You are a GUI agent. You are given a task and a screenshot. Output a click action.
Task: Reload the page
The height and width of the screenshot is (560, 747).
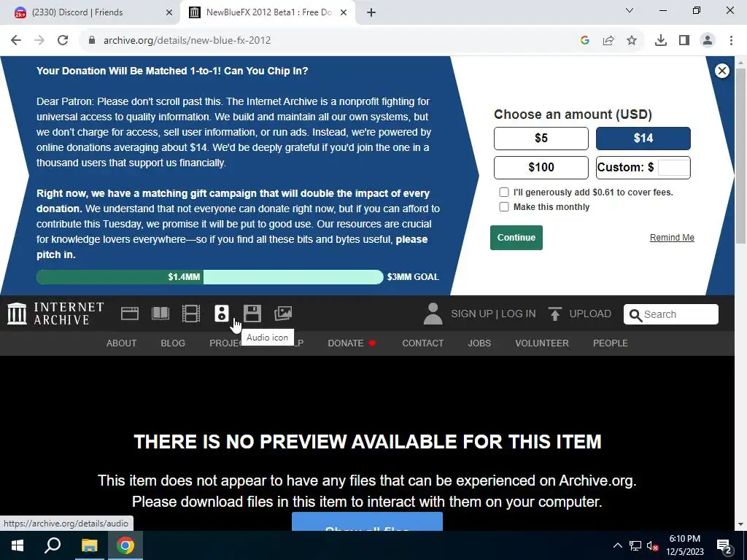(x=63, y=40)
